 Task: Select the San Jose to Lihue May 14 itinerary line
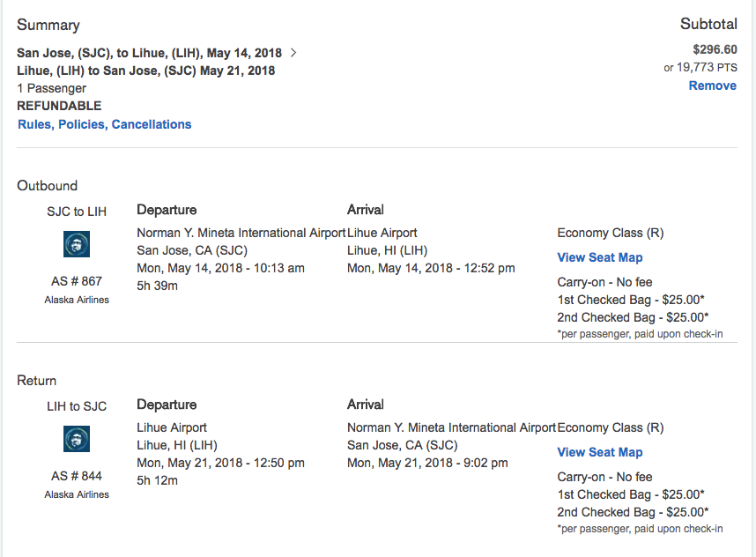point(149,53)
